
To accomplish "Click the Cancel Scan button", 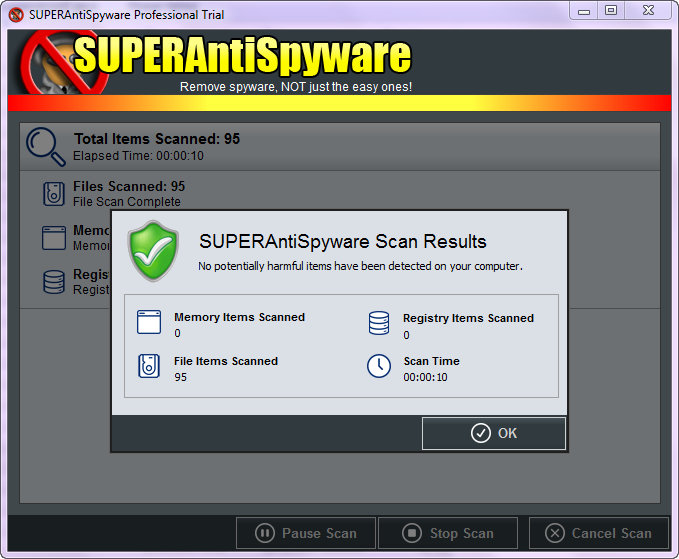I will [x=599, y=533].
